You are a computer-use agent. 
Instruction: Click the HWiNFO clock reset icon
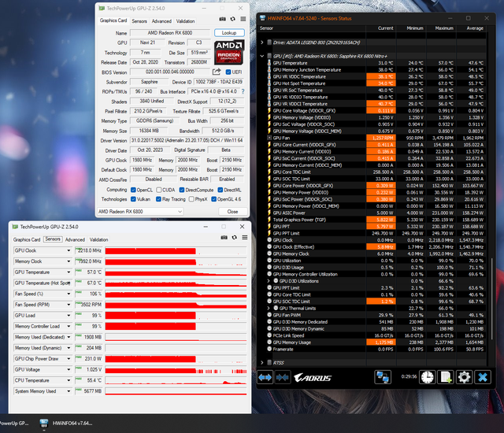click(427, 377)
